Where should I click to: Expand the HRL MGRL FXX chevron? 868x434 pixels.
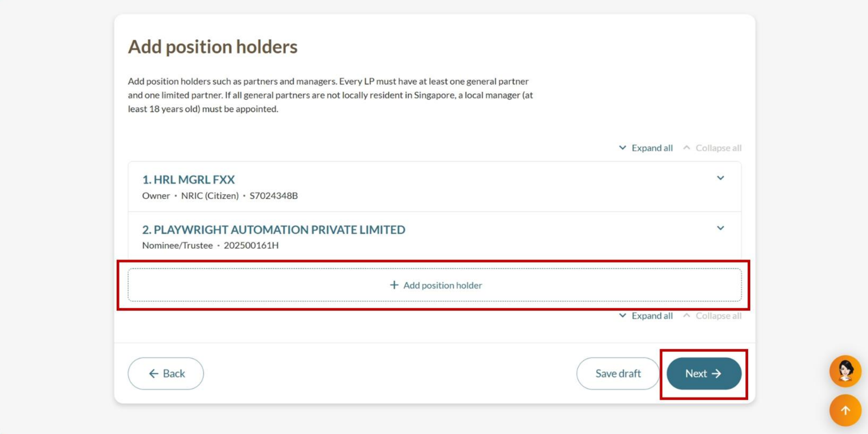pos(720,178)
